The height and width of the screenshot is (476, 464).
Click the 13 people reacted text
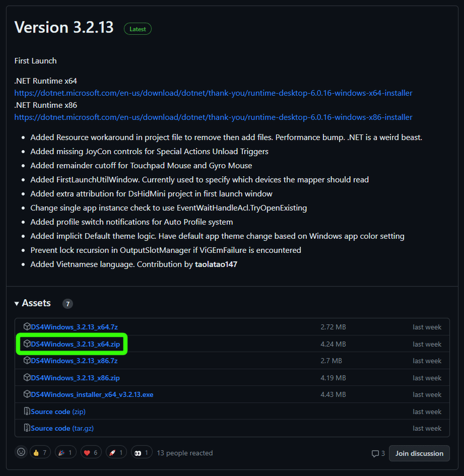click(x=184, y=453)
